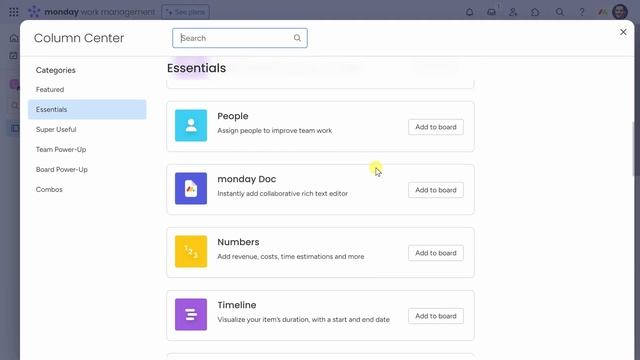Click the Numbers column icon
This screenshot has height=360, width=640.
pos(191,251)
